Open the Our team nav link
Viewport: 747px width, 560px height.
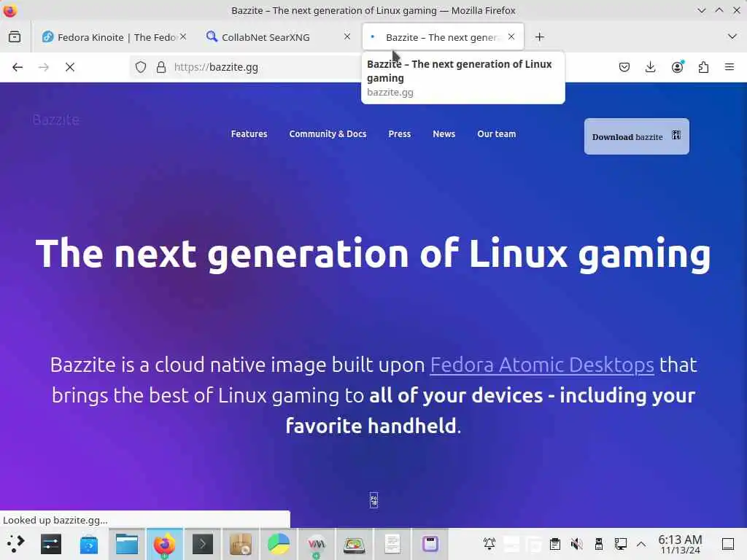496,134
